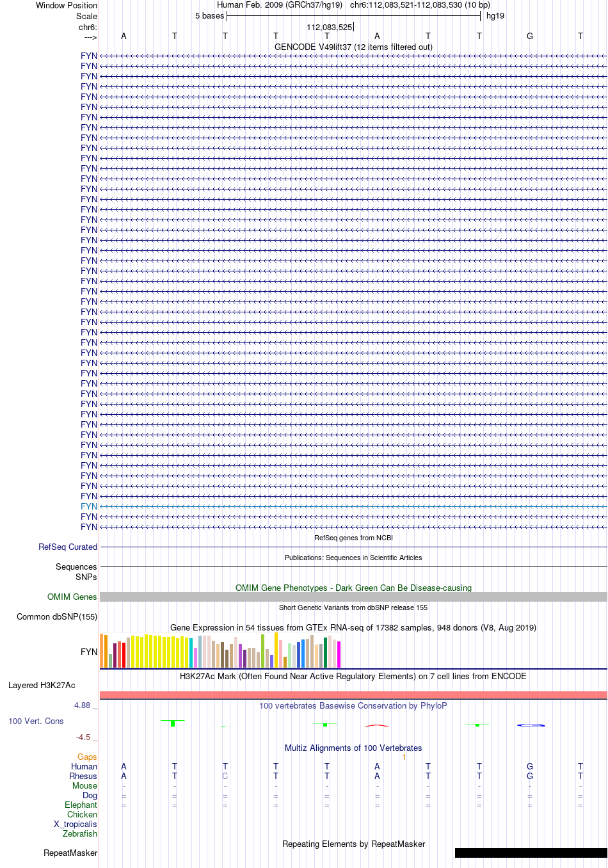Click the hg19 text beside the scale bar
This screenshot has height=868, width=608.
click(x=495, y=16)
